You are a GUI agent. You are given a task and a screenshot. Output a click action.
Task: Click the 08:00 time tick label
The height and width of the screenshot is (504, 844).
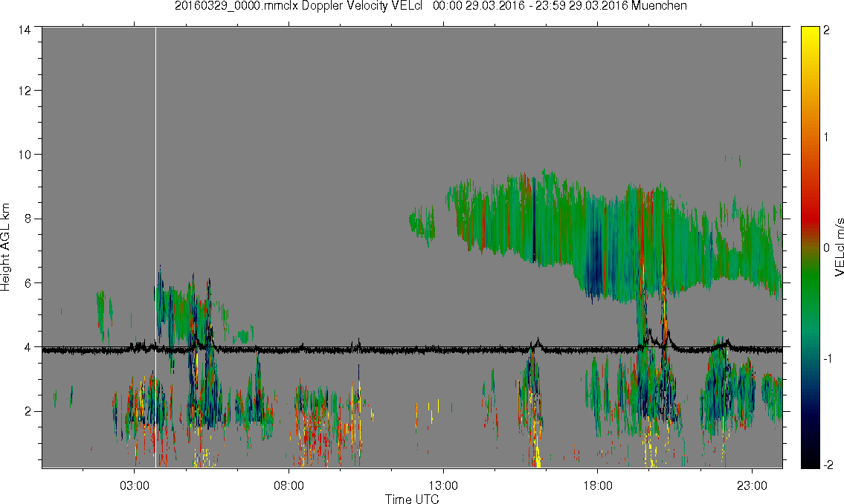(x=289, y=485)
